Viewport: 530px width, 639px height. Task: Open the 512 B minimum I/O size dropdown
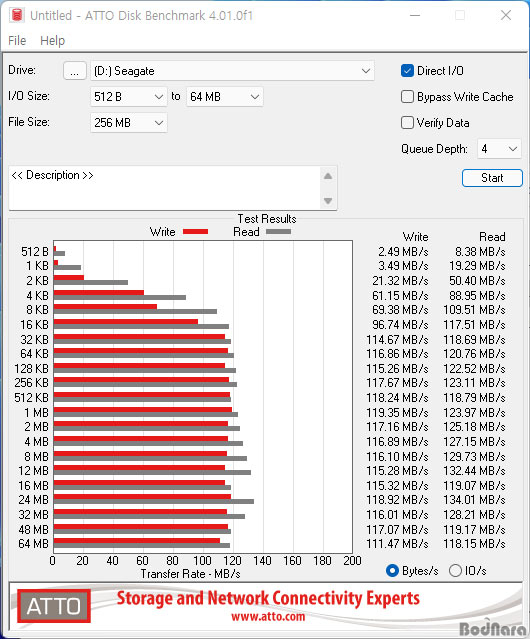click(128, 97)
